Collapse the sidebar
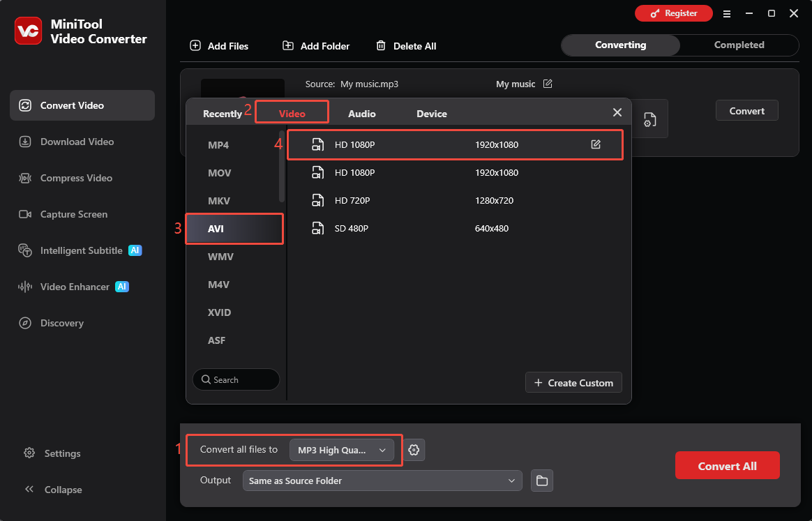The width and height of the screenshot is (812, 521). click(x=53, y=490)
